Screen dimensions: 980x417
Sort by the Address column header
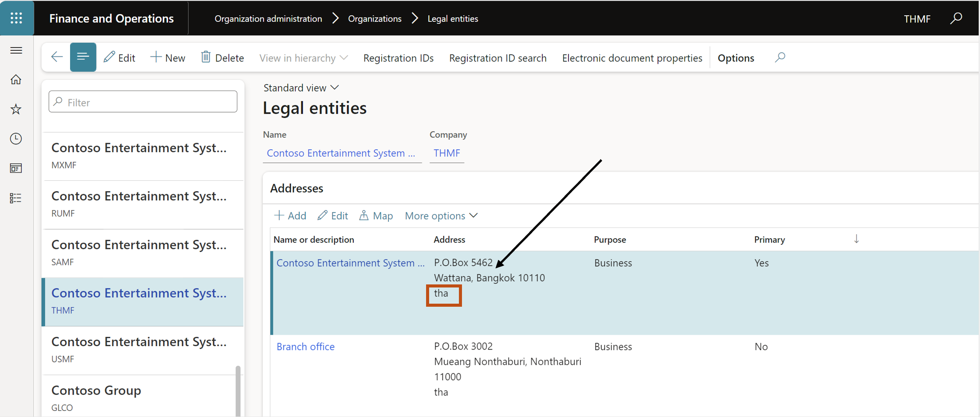pos(449,239)
